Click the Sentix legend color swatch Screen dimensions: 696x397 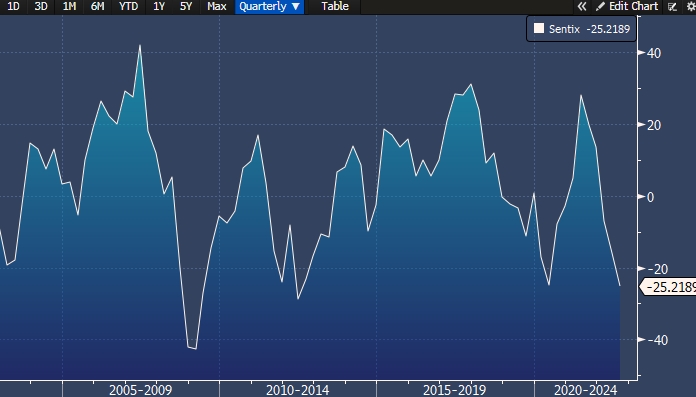pyautogui.click(x=539, y=29)
